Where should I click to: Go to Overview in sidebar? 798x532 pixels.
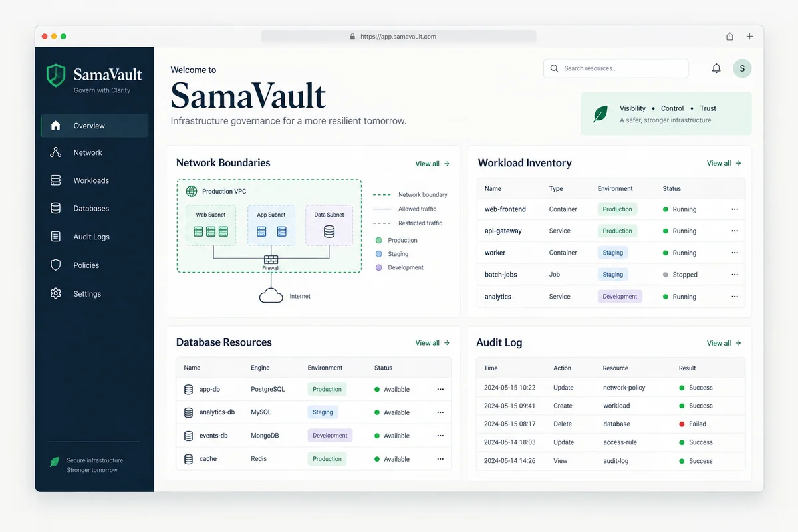(94, 126)
